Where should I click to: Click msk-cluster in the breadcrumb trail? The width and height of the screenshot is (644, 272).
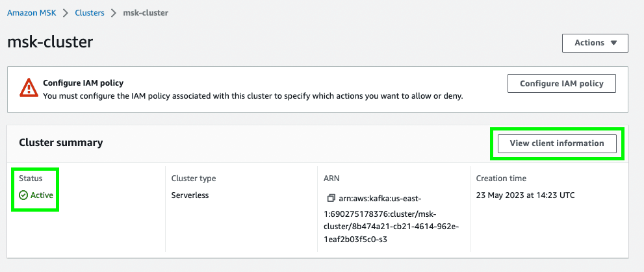pos(146,13)
